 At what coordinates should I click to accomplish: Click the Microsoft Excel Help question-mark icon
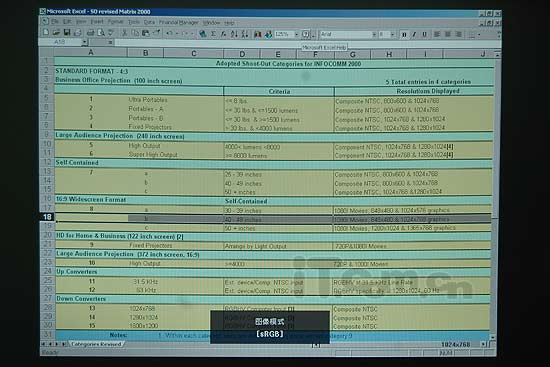306,34
